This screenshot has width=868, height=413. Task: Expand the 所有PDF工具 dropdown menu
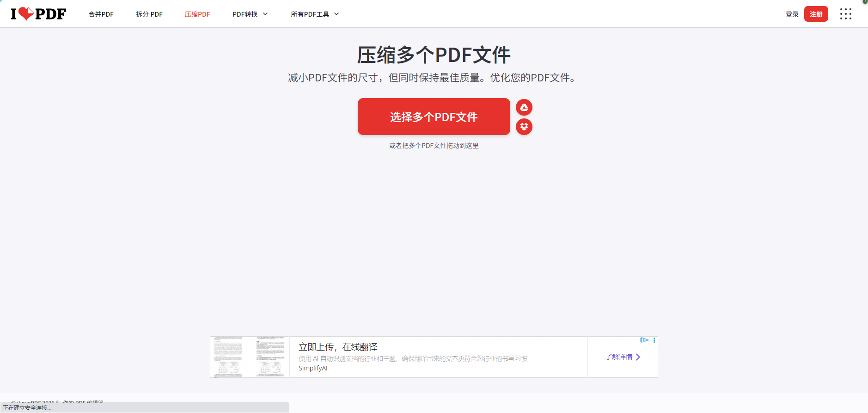coord(315,14)
